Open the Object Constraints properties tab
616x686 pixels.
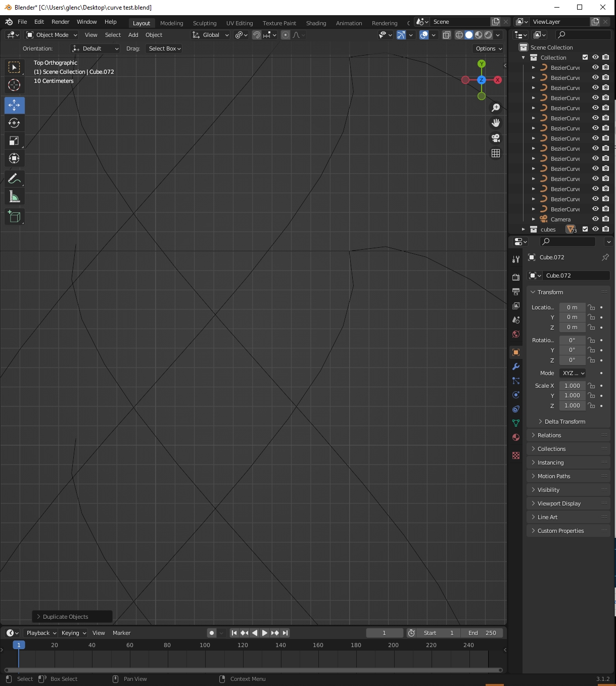pos(516,408)
